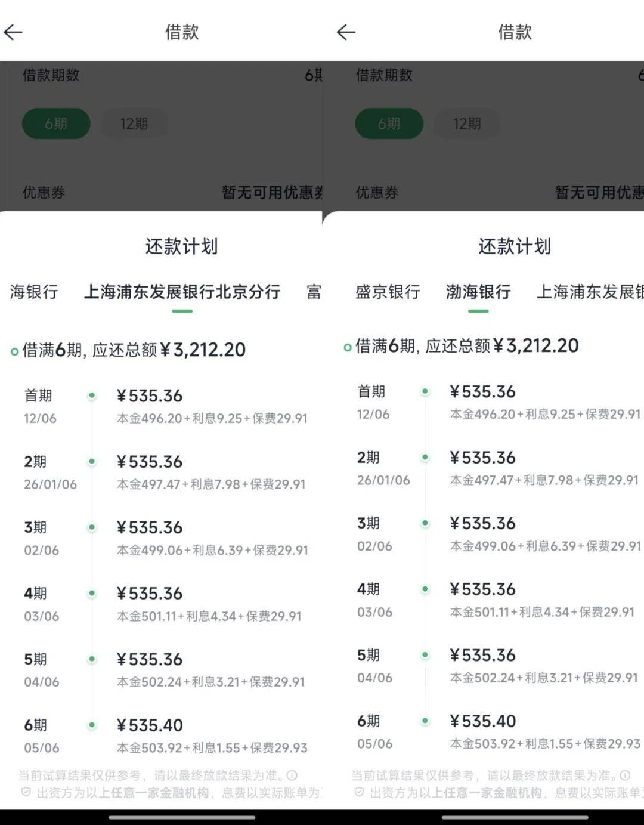Viewport: 644px width, 825px height.
Task: Select 12期 term on right screen
Action: pyautogui.click(x=467, y=123)
